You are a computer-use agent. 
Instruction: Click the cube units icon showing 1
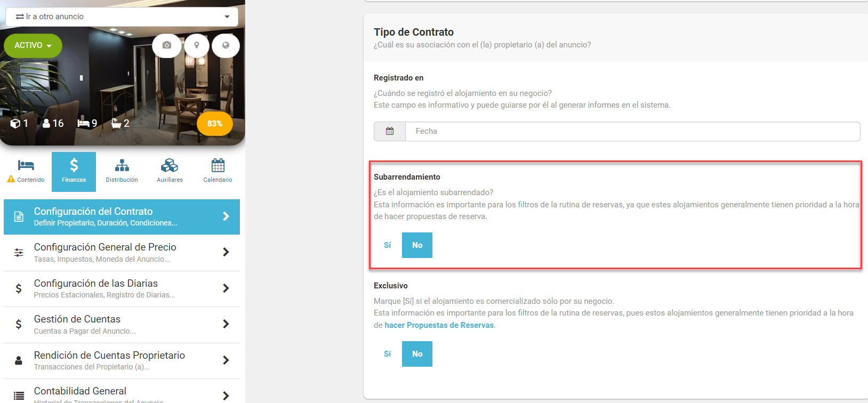pyautogui.click(x=15, y=123)
